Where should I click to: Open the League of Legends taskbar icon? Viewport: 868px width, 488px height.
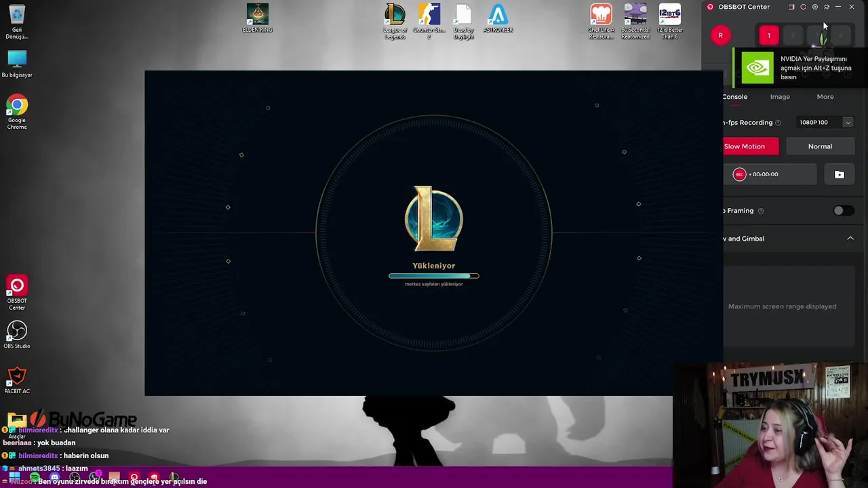click(174, 476)
